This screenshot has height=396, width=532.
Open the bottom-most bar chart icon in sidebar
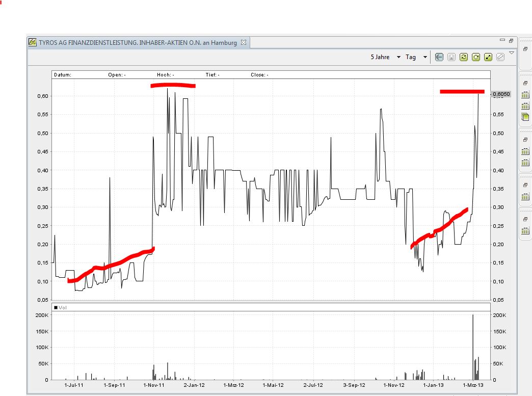(x=525, y=230)
